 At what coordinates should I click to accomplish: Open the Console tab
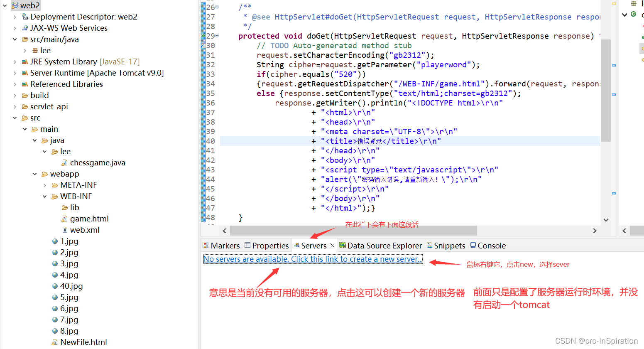point(488,246)
